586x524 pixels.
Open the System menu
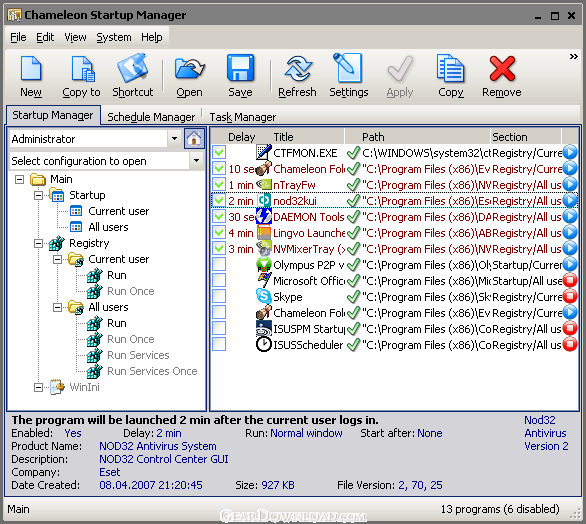tap(114, 37)
